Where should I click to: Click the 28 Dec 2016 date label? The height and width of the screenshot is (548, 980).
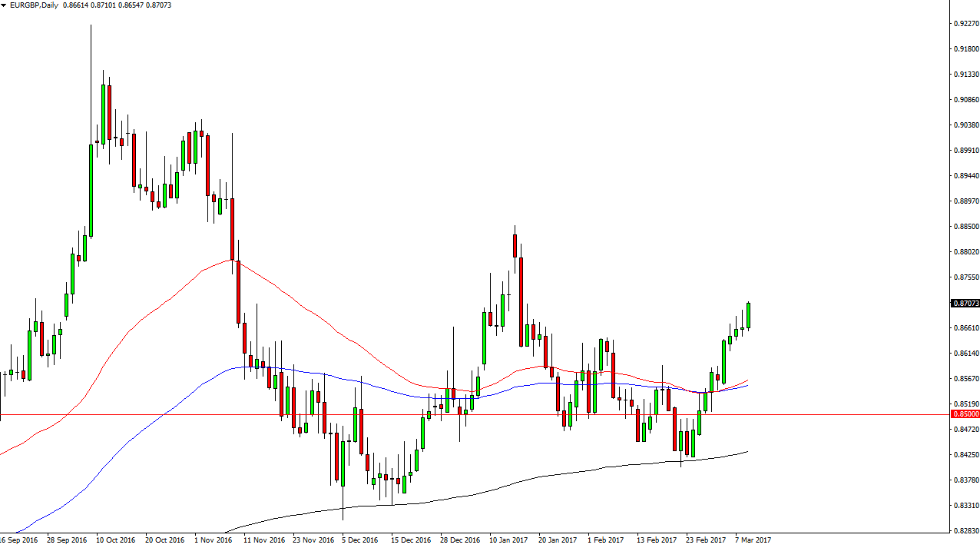(x=459, y=540)
